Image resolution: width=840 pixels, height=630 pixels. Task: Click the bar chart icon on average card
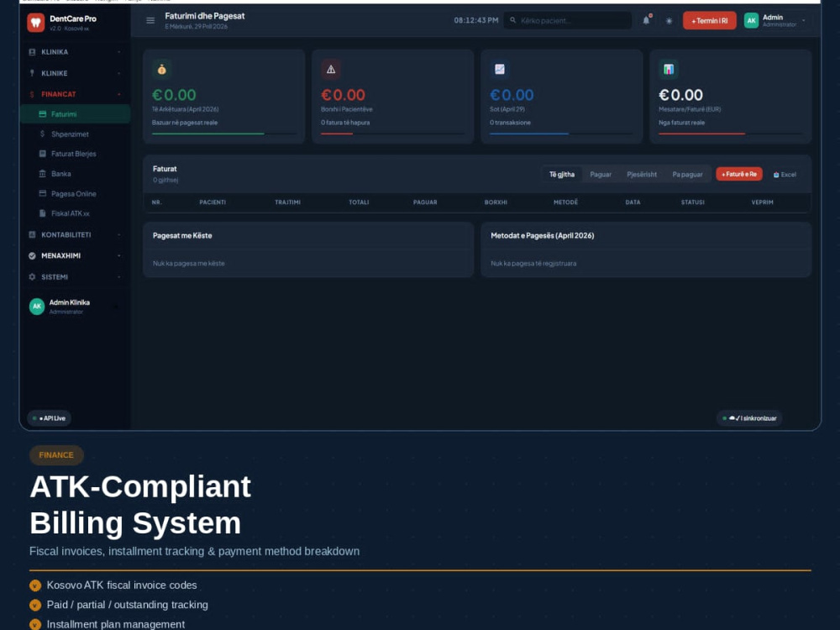coord(668,69)
